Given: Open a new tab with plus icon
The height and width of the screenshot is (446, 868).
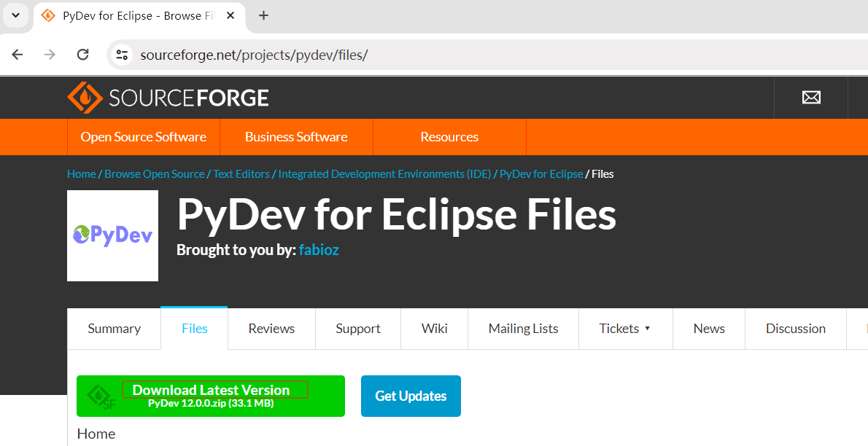Looking at the screenshot, I should pos(264,15).
